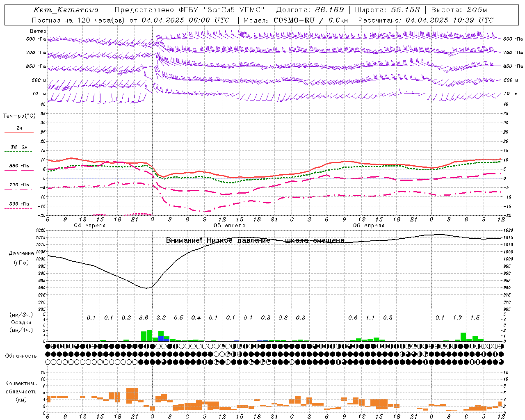Click the Высота: 205м value
The image size is (525, 420).
click(x=459, y=10)
